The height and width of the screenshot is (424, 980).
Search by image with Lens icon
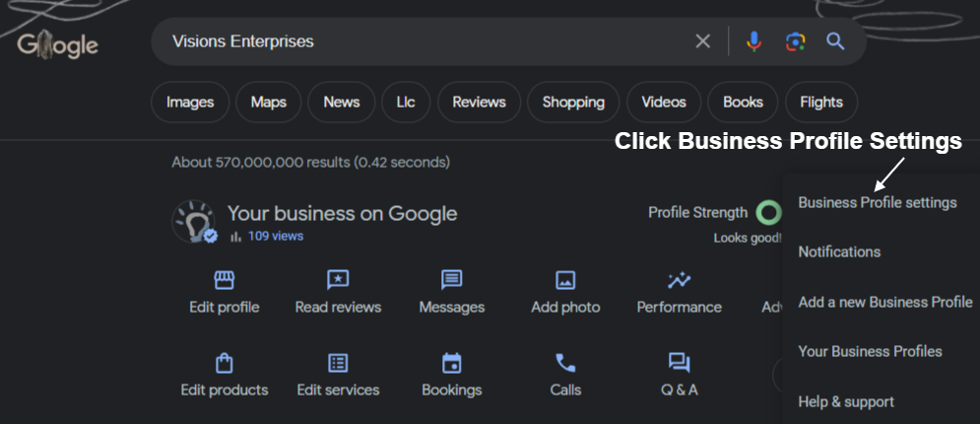(795, 41)
